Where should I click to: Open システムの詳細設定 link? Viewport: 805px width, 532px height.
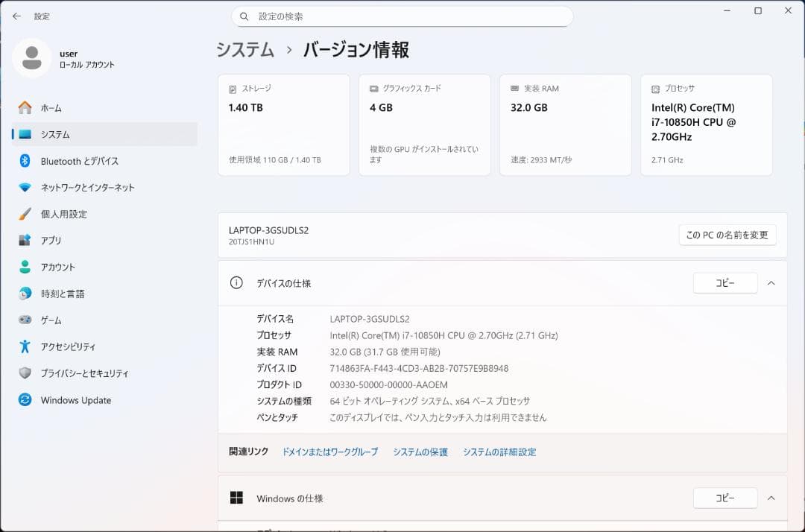pyautogui.click(x=499, y=452)
